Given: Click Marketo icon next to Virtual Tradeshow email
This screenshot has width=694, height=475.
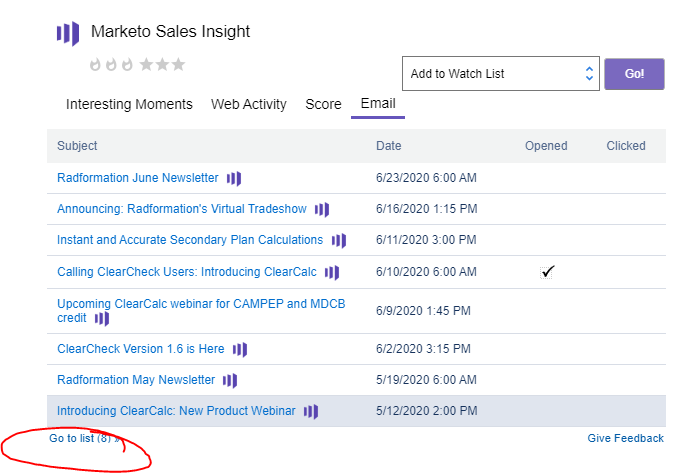Looking at the screenshot, I should 322,209.
